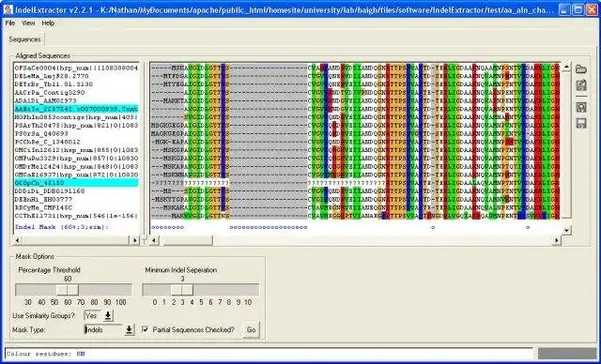601x364 pixels.
Task: Select the highlighted OCSpCh_45150 sequence row
Action: pos(76,183)
